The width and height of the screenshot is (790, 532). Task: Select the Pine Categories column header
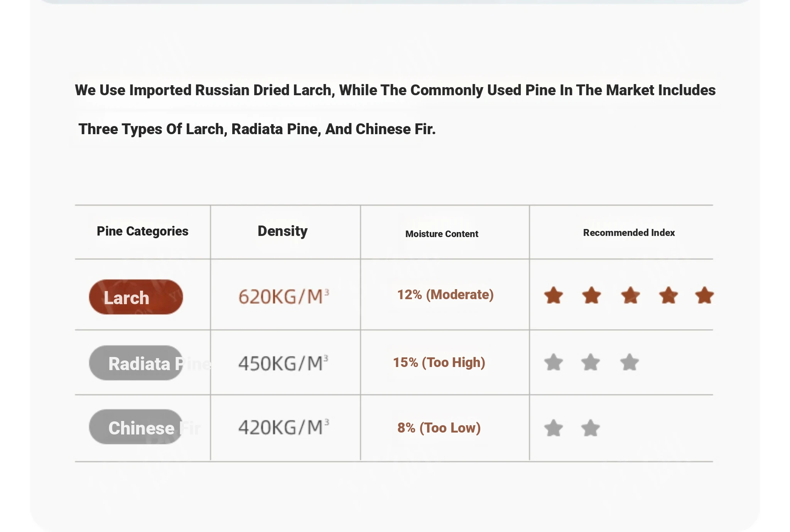click(x=142, y=231)
